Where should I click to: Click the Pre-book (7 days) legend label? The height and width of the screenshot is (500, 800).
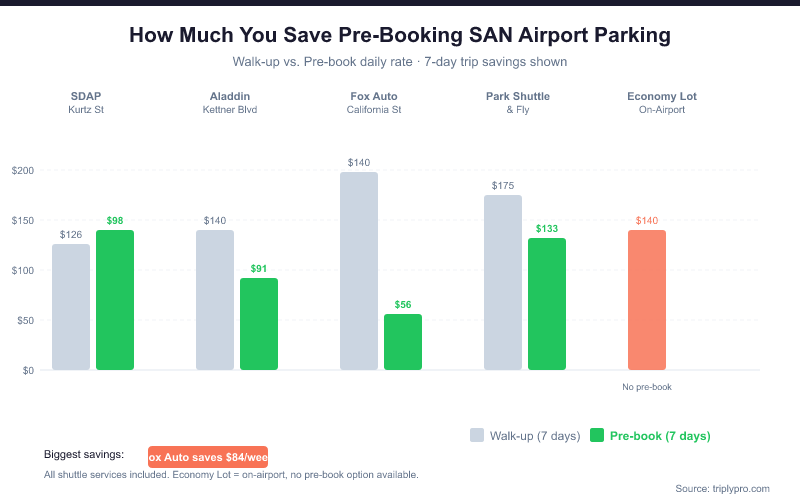(660, 436)
